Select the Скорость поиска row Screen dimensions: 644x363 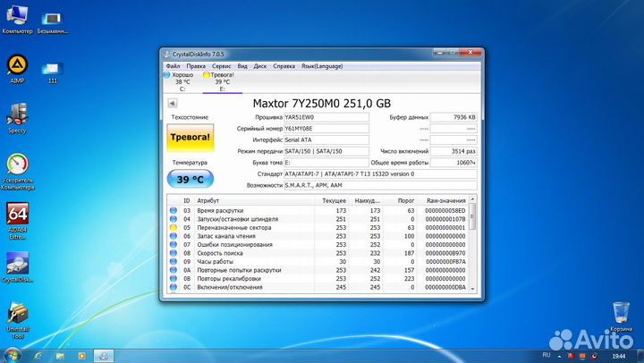coord(318,253)
